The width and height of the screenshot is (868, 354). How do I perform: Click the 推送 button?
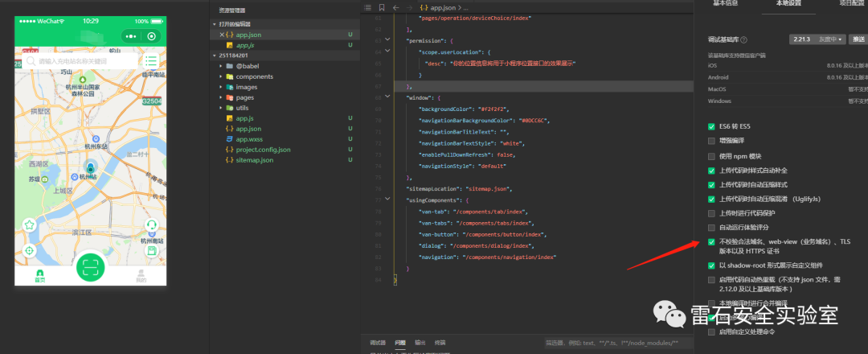click(858, 39)
